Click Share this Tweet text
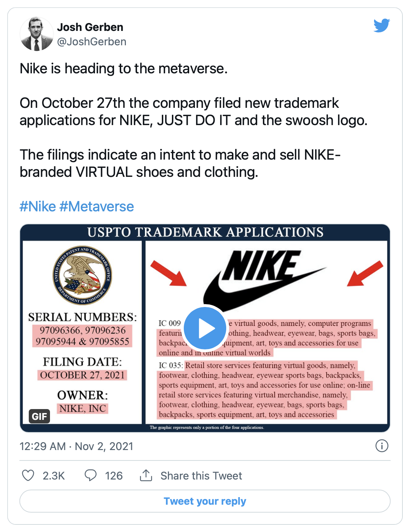 coord(201,476)
